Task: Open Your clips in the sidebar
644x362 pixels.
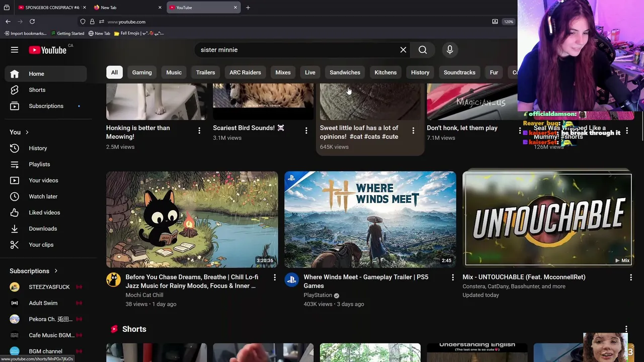Action: tap(46, 245)
